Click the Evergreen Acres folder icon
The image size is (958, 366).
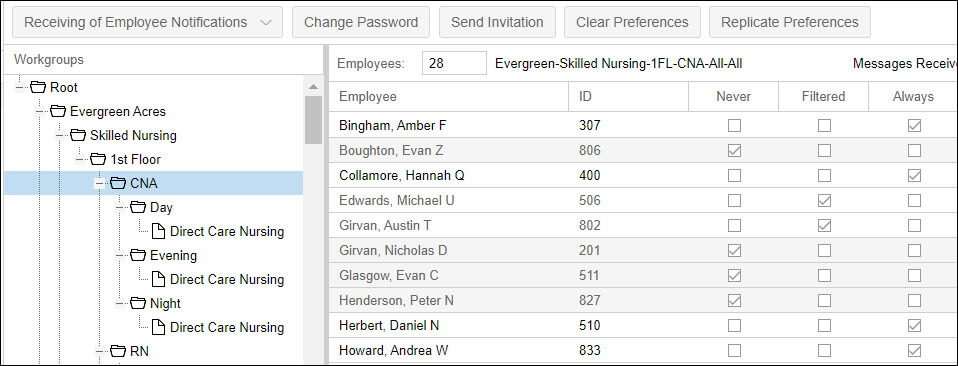tap(58, 111)
